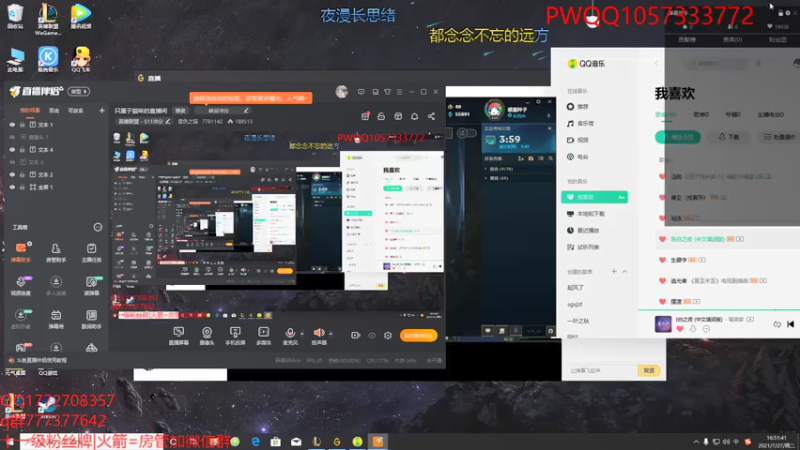Click the 发送 send button
Image resolution: width=800 pixels, height=450 pixels.
pos(648,370)
